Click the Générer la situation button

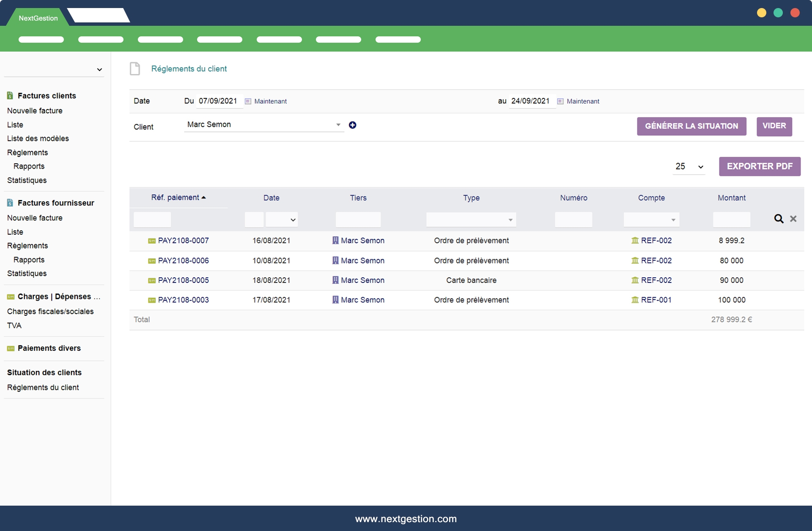click(x=691, y=126)
